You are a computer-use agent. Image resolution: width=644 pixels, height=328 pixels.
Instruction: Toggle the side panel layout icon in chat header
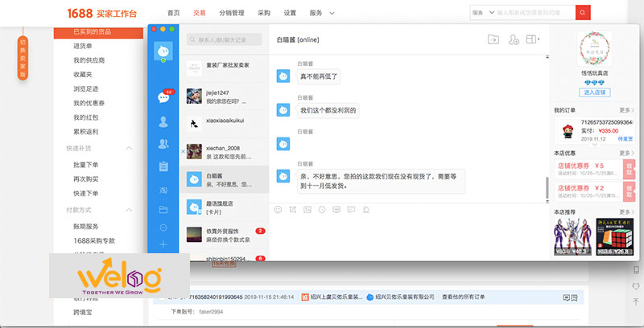tap(532, 39)
